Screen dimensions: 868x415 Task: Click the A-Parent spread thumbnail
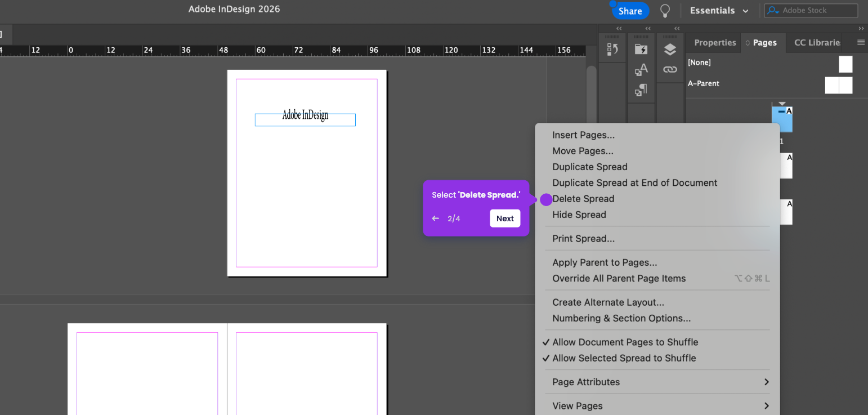[x=839, y=85]
